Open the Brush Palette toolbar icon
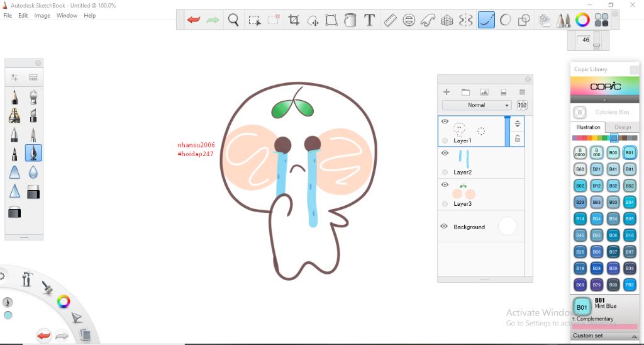644x345 pixels. click(563, 20)
